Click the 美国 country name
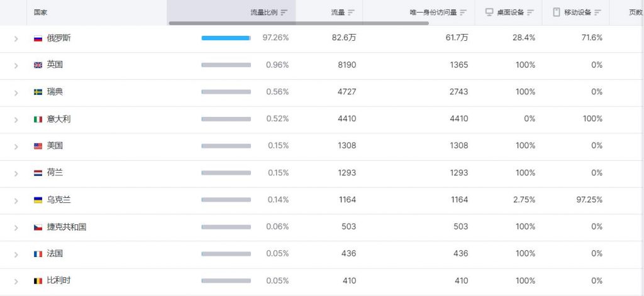This screenshot has width=644, height=296. click(55, 146)
